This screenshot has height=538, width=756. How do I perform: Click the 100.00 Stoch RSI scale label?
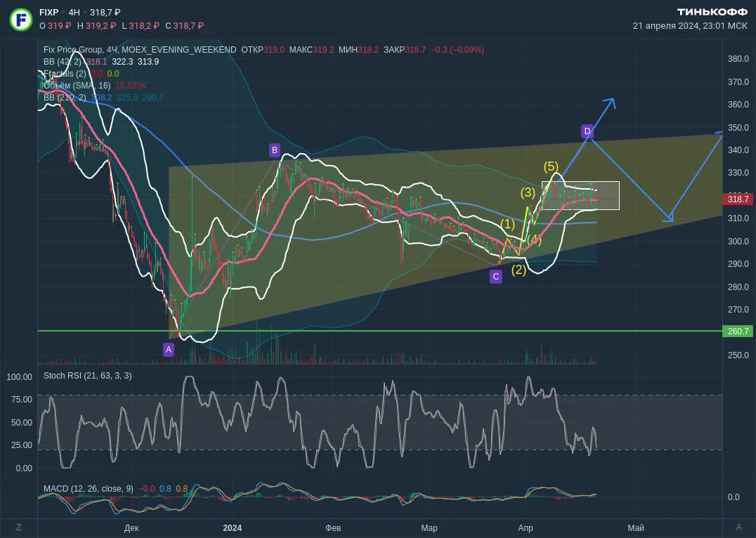(19, 377)
